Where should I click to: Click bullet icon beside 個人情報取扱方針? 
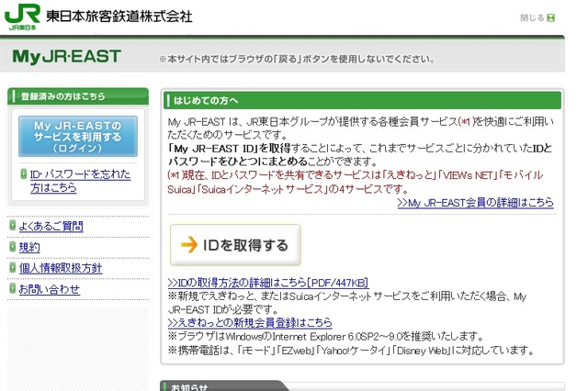(13, 267)
